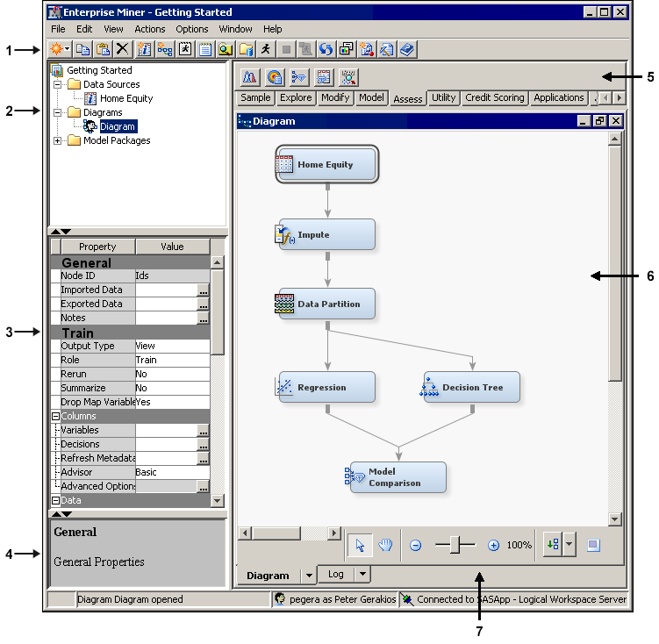
Task: Open the Advanced Options ellipsis button
Action: pyautogui.click(x=203, y=486)
